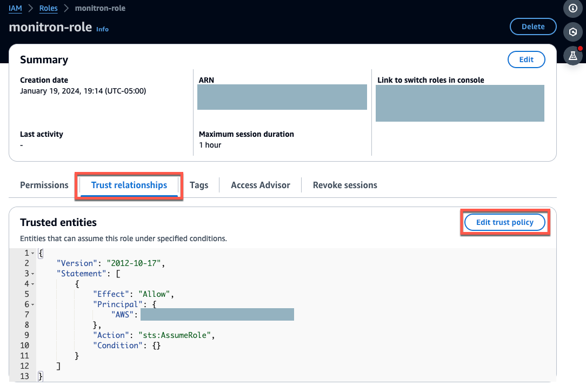This screenshot has width=586, height=392.
Task: Click the Delete button
Action: point(533,26)
